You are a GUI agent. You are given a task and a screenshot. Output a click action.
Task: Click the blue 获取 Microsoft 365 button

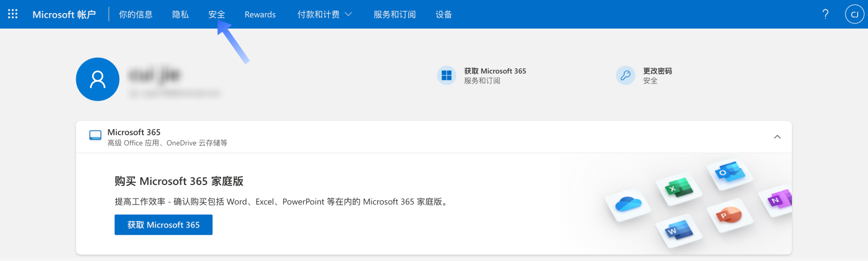coord(164,225)
